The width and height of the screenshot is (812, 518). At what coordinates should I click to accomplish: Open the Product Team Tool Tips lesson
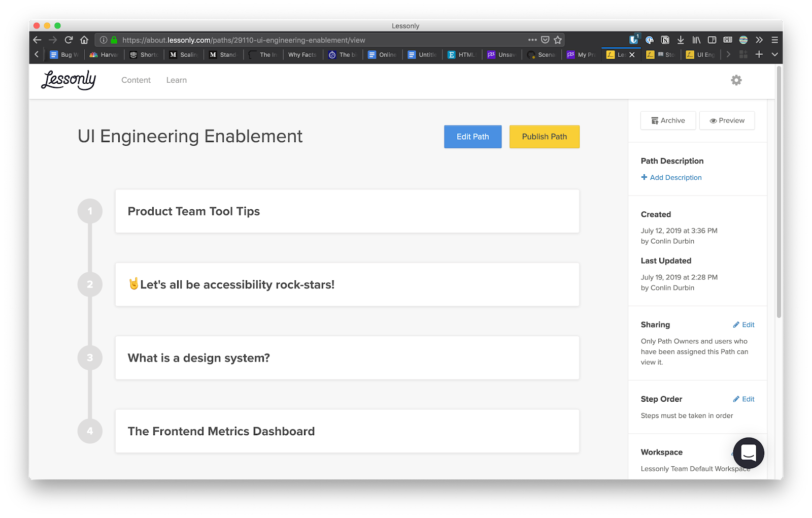[347, 211]
